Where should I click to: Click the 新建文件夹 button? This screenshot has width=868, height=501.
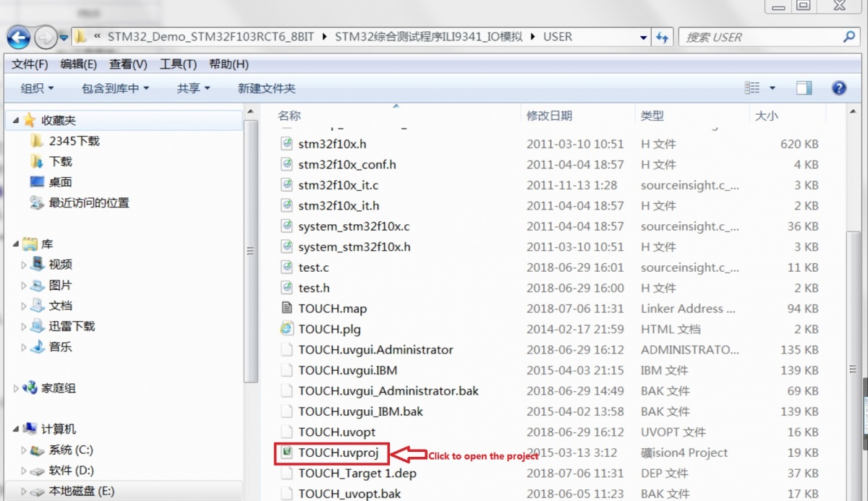pyautogui.click(x=266, y=88)
